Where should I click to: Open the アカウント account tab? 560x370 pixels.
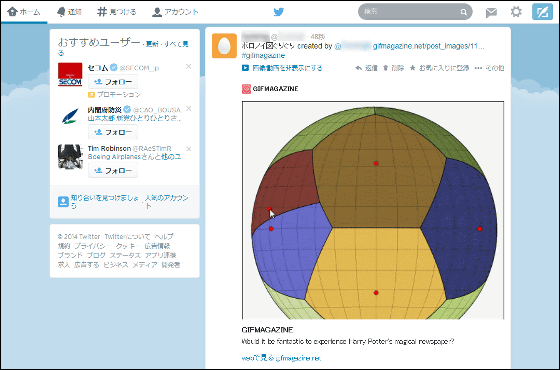coord(175,12)
